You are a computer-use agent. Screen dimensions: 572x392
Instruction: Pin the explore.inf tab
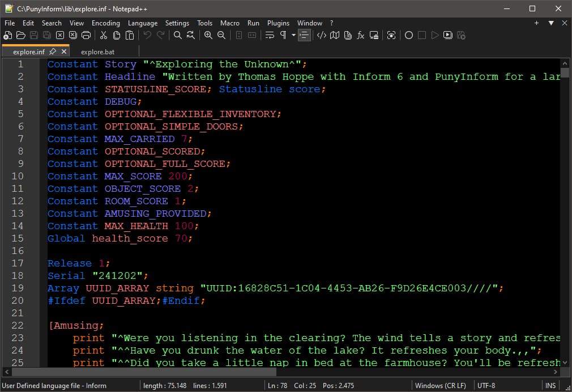pyautogui.click(x=53, y=51)
